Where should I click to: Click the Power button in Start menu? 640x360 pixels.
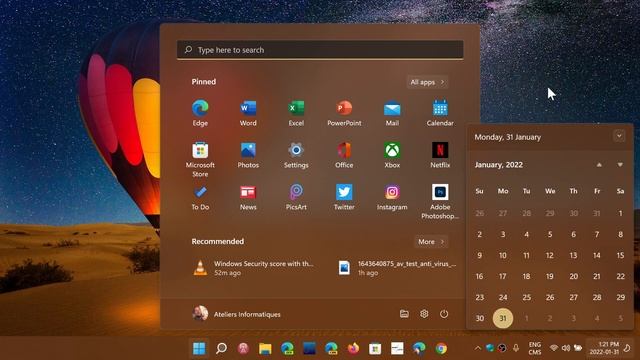444,313
